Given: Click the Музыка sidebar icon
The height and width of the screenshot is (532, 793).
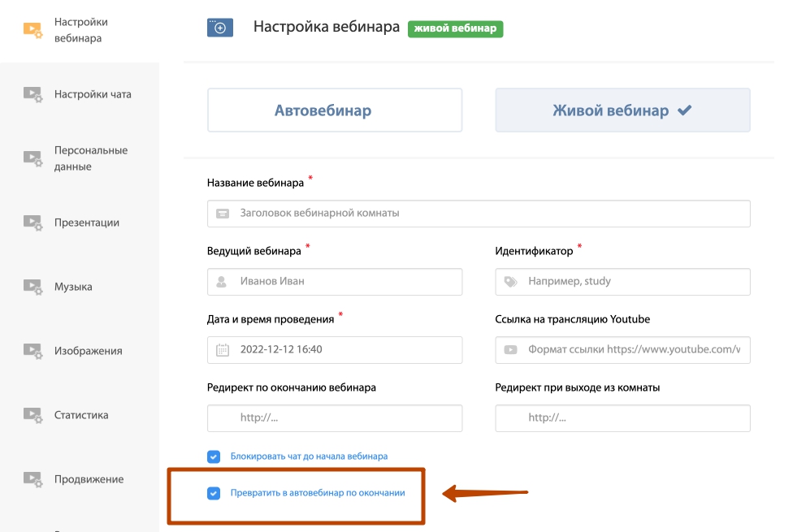Looking at the screenshot, I should [32, 287].
